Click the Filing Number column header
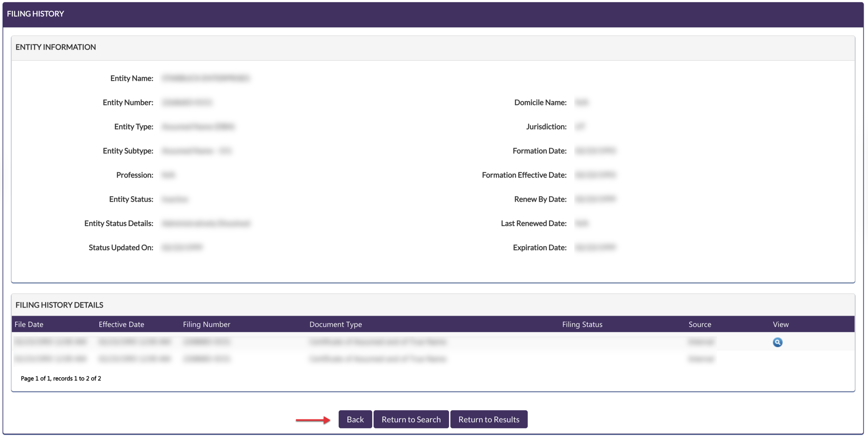Image resolution: width=868 pixels, height=439 pixels. (x=206, y=324)
